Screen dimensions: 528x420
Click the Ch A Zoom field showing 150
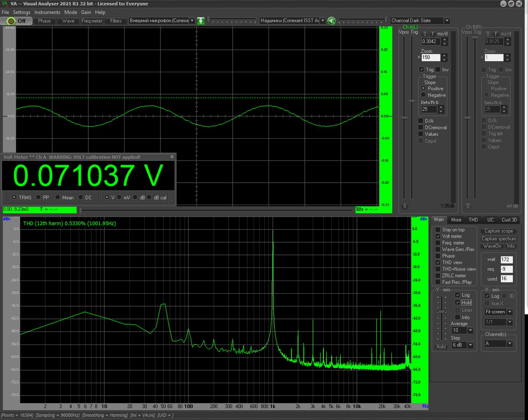431,58
